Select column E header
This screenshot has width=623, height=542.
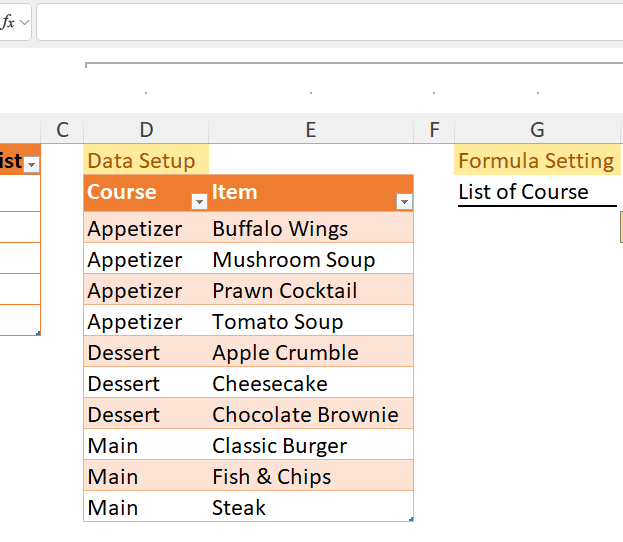[x=311, y=129]
